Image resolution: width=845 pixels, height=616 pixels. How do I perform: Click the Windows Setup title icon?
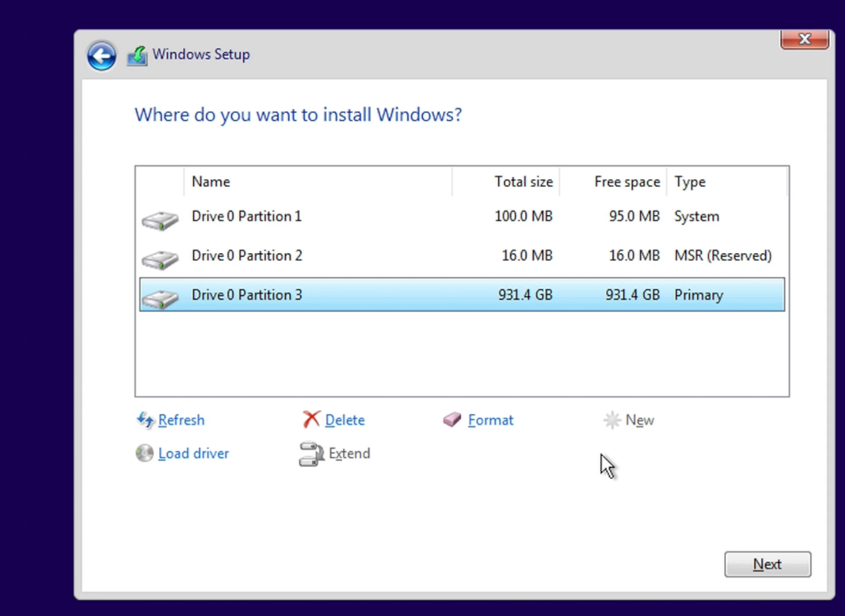coord(137,55)
